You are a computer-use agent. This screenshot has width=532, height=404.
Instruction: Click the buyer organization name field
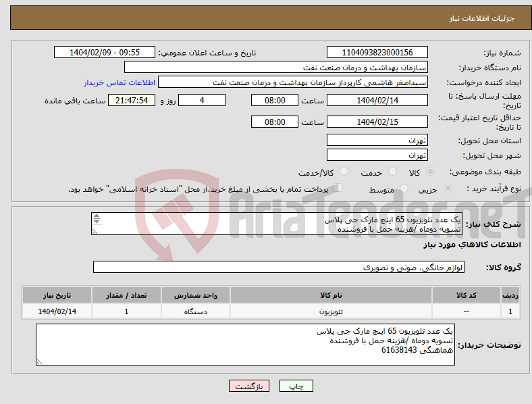tap(276, 67)
